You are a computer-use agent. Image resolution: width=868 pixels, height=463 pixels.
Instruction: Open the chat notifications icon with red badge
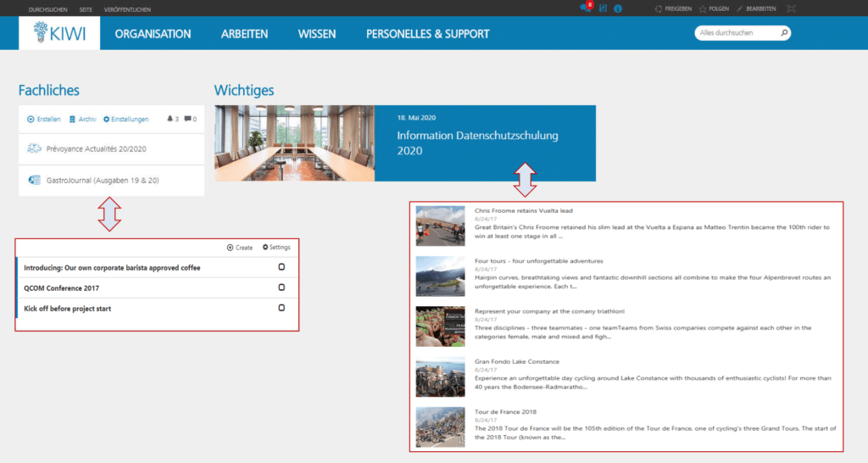click(x=585, y=8)
